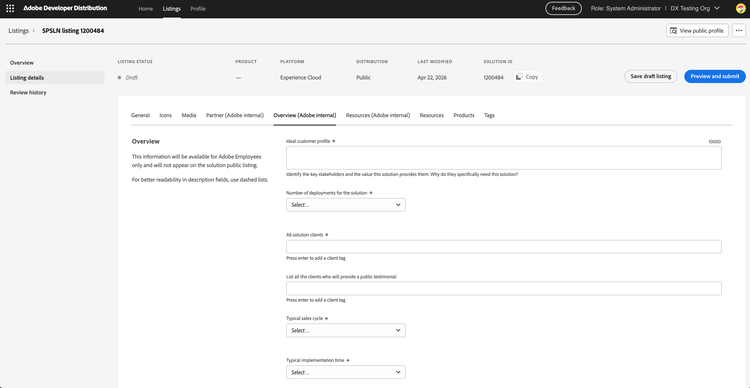
Task: Click the Experience Cloud platform value
Action: (x=301, y=78)
